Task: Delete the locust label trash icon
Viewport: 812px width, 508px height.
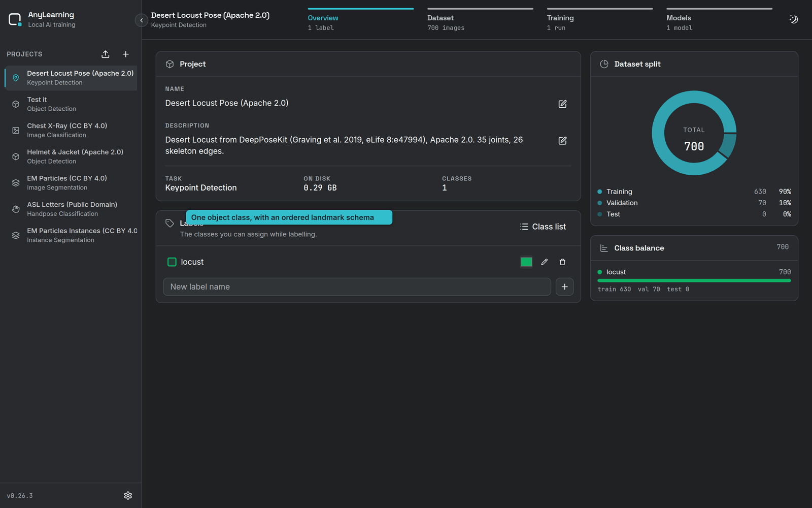Action: pos(562,262)
